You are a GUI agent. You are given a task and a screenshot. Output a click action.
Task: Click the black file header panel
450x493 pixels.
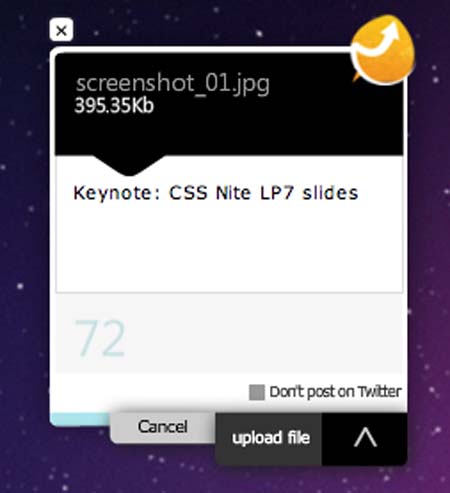click(x=229, y=104)
